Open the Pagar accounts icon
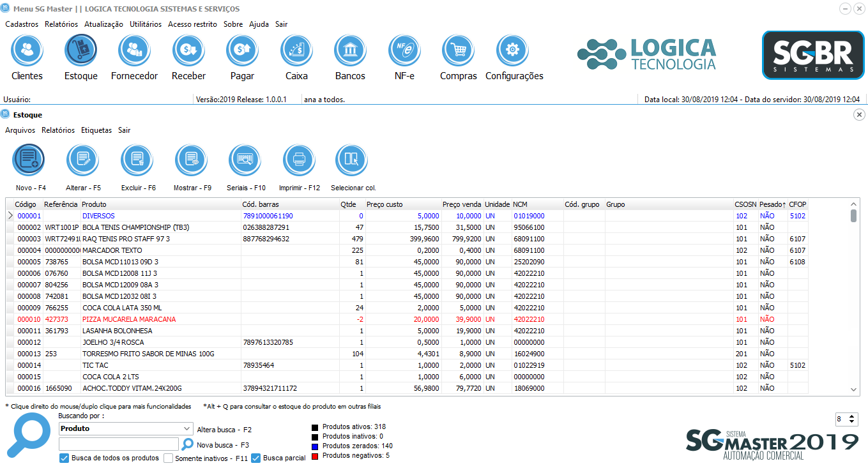This screenshot has height=468, width=868. (242, 50)
